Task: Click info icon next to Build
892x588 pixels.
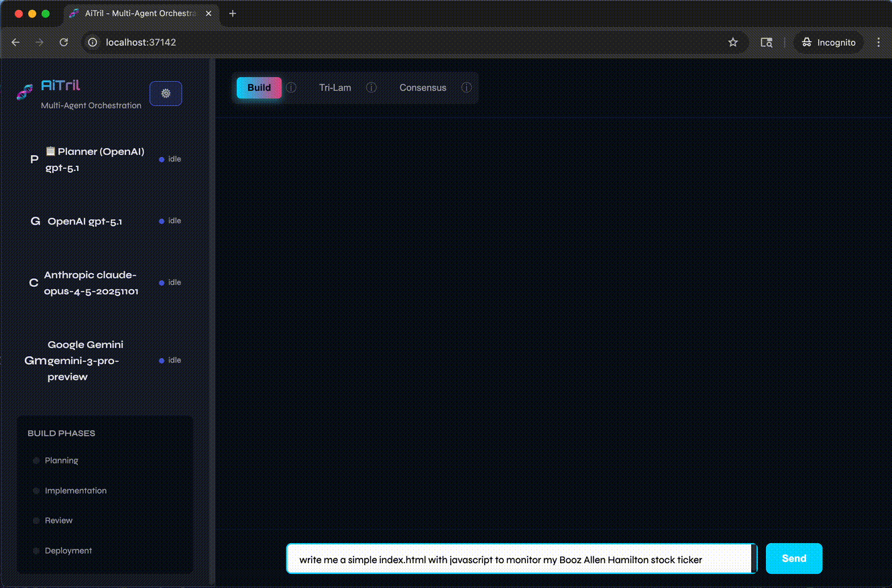Action: (x=291, y=88)
